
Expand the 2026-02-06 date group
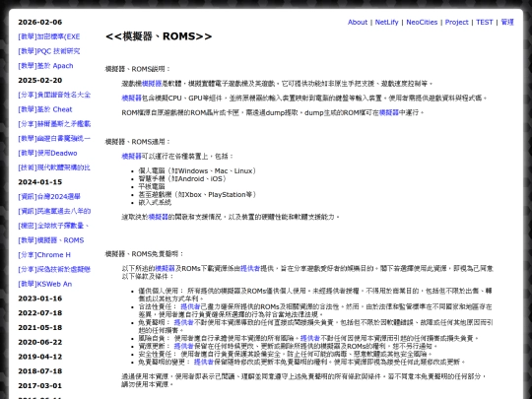[x=40, y=22]
